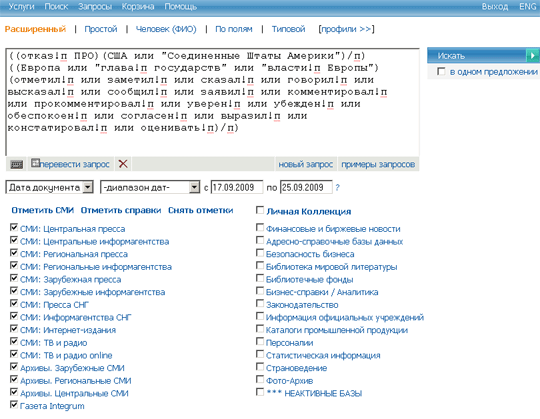Click the end date field 25.09.2009
The image size is (540, 419).
(306, 187)
